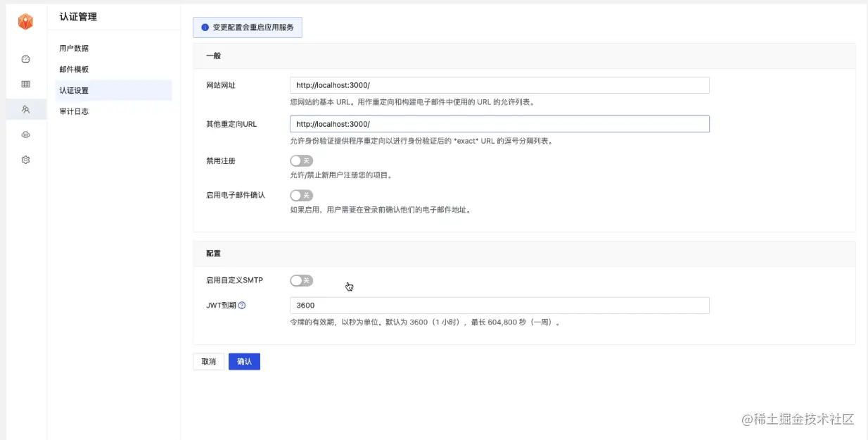
Task: Open the settings gear sidebar icon
Action: tap(26, 160)
